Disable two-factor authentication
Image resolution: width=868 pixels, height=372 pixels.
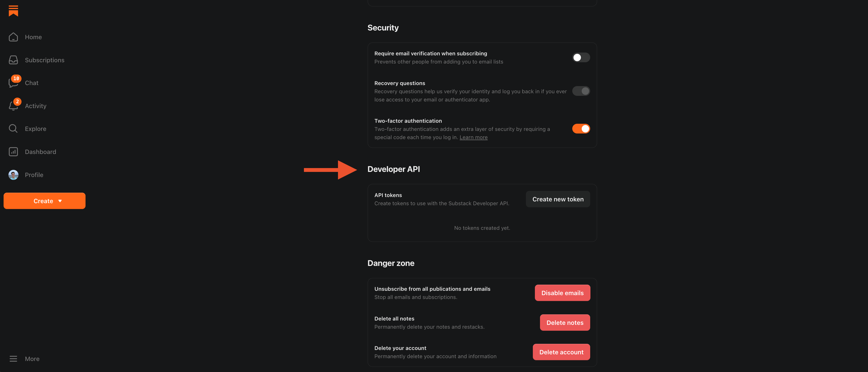tap(581, 129)
